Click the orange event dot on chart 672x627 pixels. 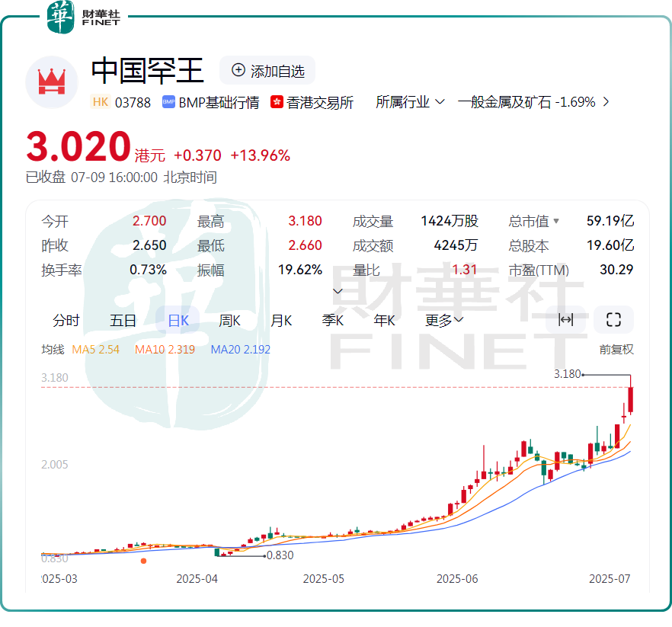point(143,561)
